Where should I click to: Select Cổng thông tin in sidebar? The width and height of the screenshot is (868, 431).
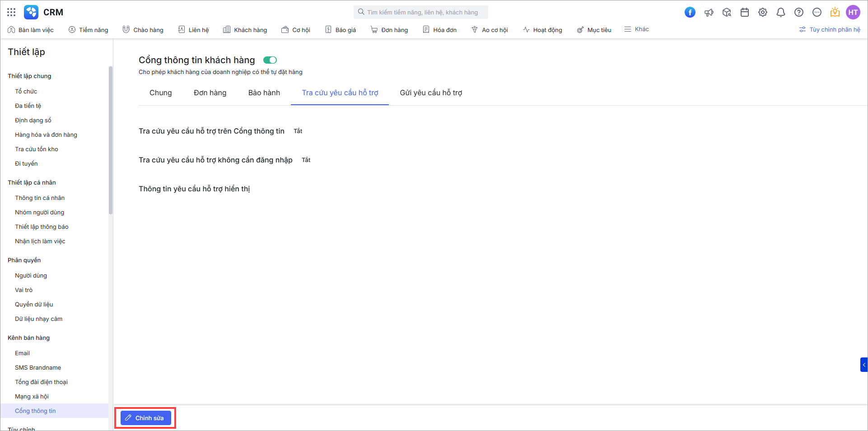pos(54,411)
